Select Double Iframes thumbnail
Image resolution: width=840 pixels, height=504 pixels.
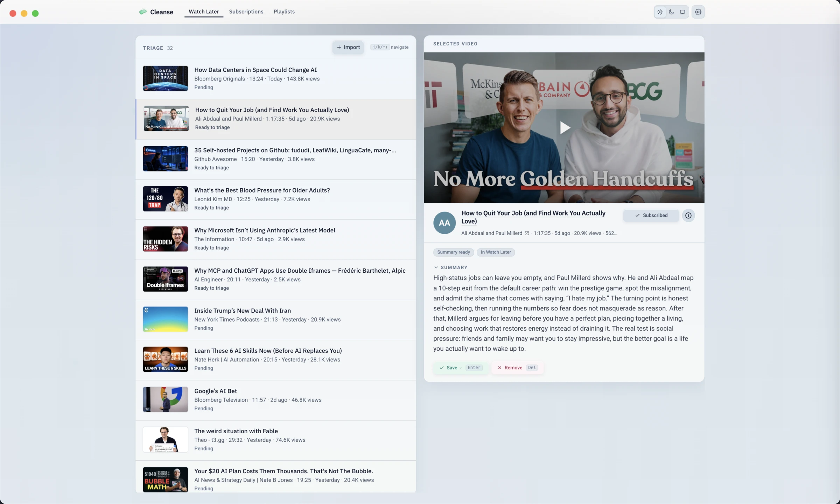coord(165,279)
